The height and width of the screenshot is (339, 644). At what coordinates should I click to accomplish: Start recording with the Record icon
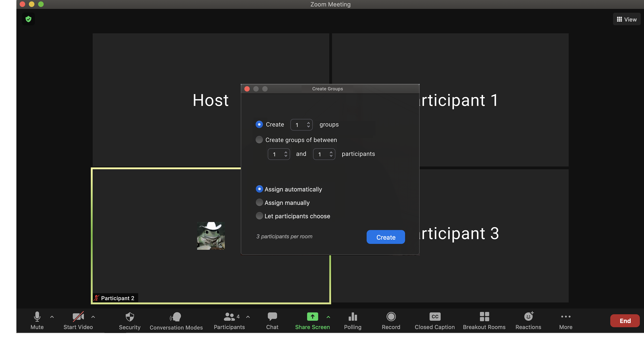(391, 317)
